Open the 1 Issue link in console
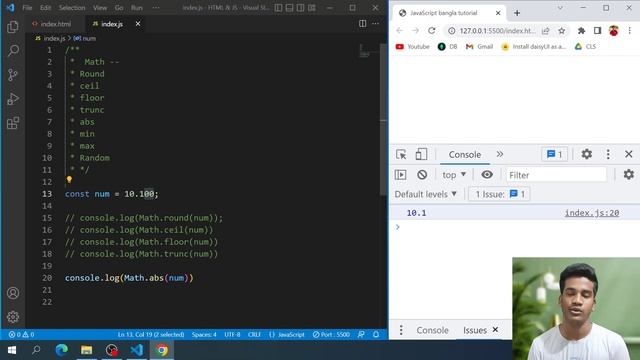The image size is (640, 360). coord(500,194)
